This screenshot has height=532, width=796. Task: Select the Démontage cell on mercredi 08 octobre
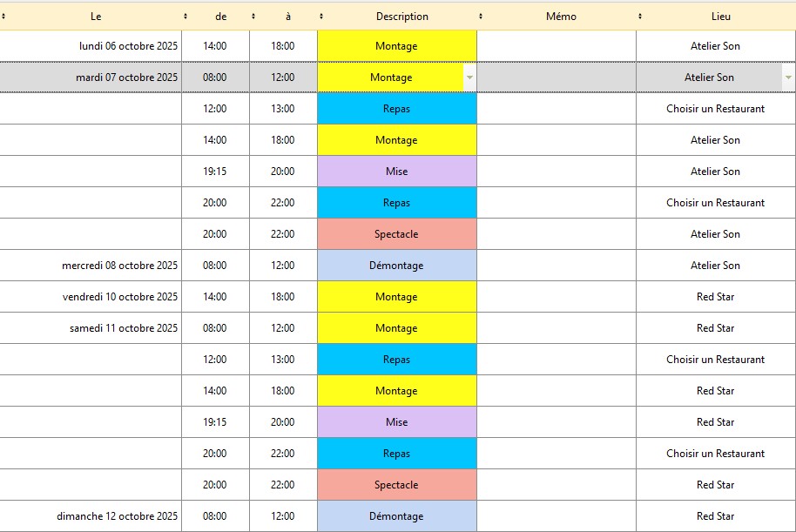tap(396, 266)
